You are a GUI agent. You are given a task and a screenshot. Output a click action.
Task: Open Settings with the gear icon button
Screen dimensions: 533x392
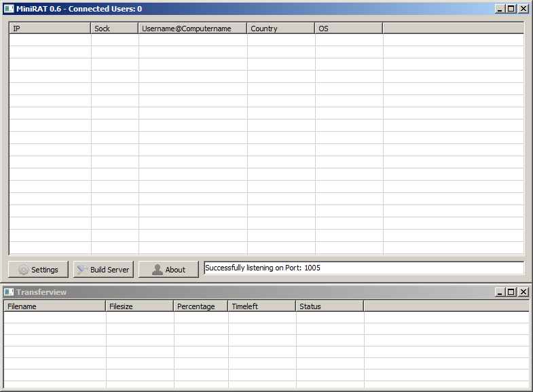38,270
